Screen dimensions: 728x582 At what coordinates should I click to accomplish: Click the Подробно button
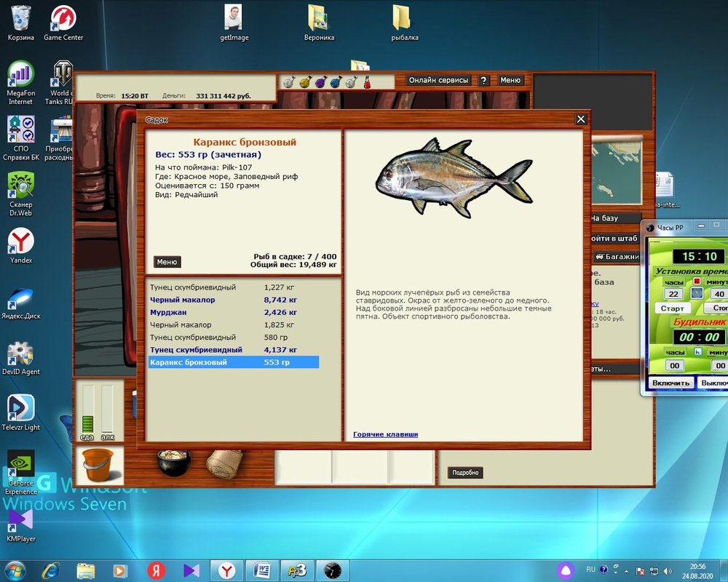(465, 473)
